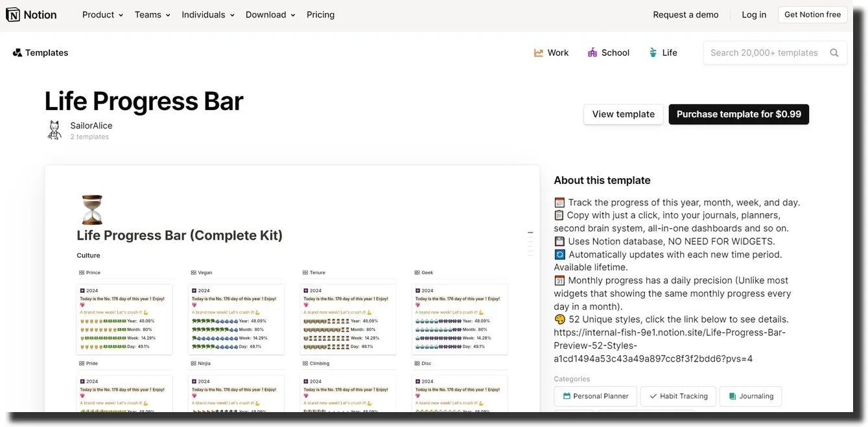The width and height of the screenshot is (868, 427).
Task: Click the Log in link
Action: 754,14
